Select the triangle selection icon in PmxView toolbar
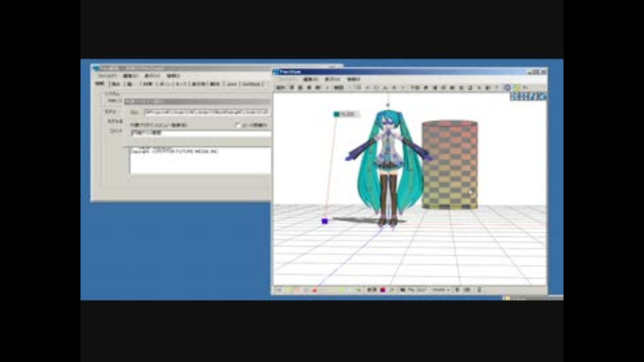The height and width of the screenshot is (362, 644). (x=385, y=87)
